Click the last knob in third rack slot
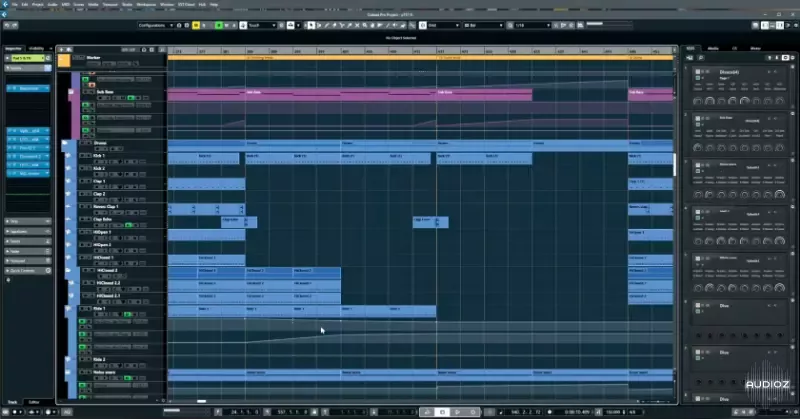 pyautogui.click(x=780, y=194)
